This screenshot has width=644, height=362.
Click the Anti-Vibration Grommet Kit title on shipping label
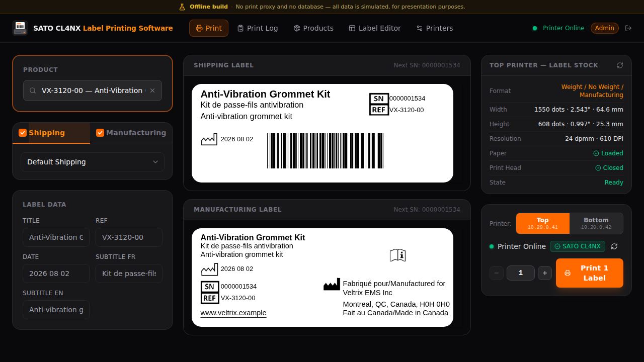tap(265, 94)
